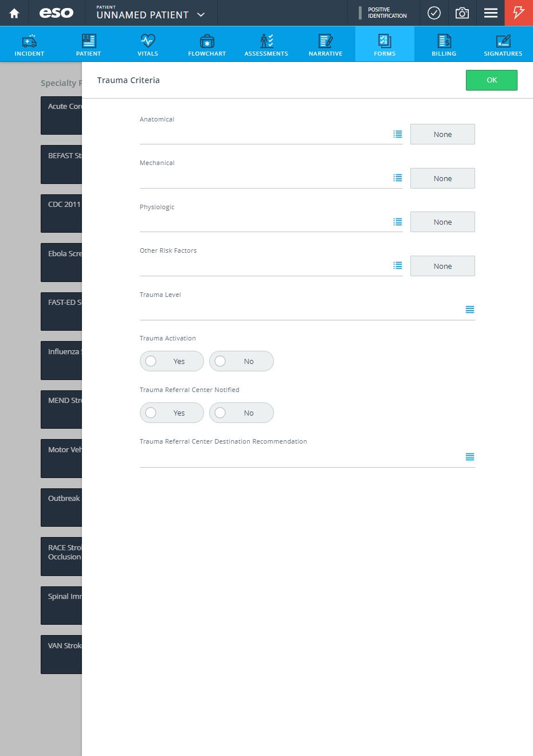
Task: Click the checkmark validation icon
Action: click(x=434, y=13)
